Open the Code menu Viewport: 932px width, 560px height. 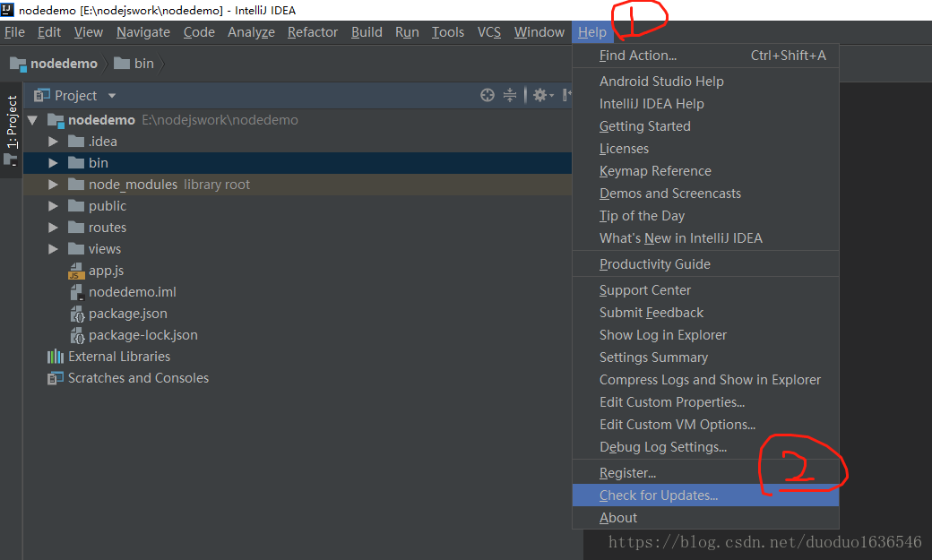[x=199, y=32]
